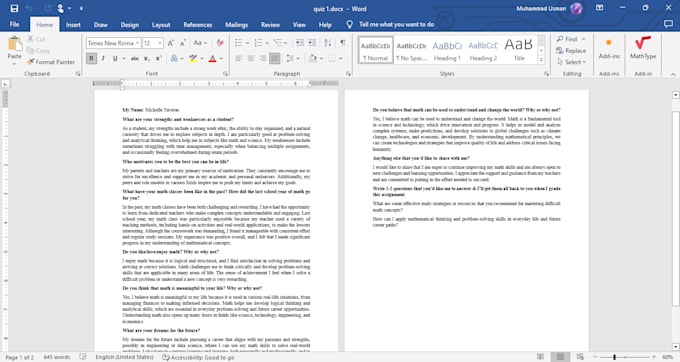Open the comments pane icon
Viewport: 680px width, 362px height.
pyautogui.click(x=668, y=24)
